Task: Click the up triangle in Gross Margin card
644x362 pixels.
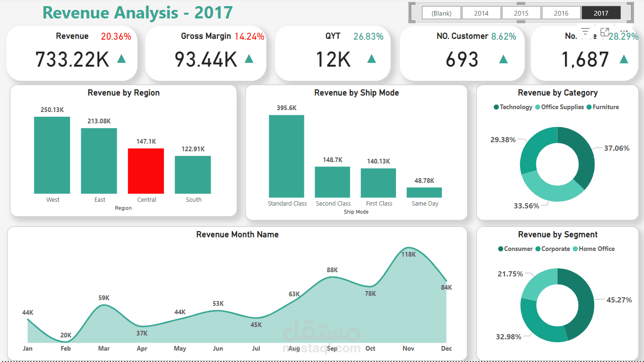Action: [x=249, y=59]
